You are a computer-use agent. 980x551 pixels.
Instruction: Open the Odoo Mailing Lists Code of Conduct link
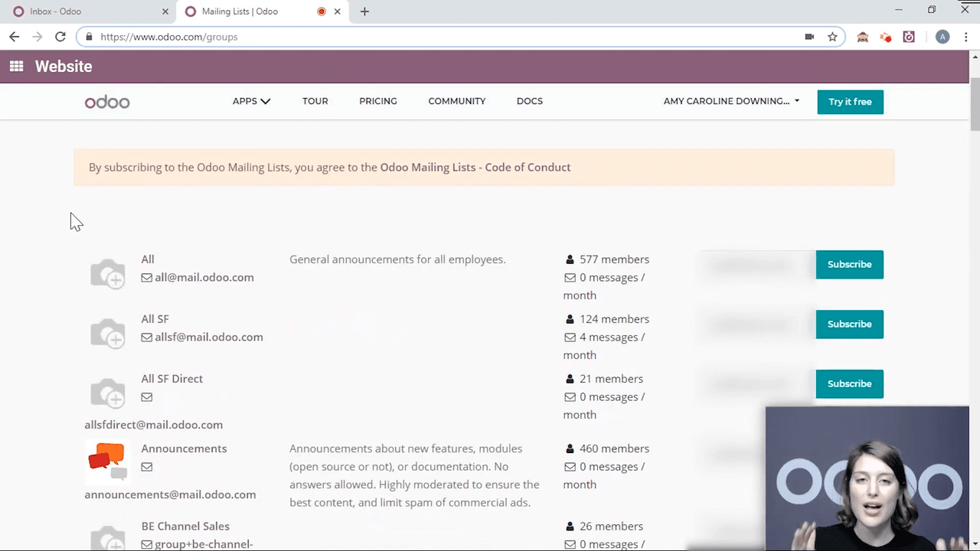point(475,167)
